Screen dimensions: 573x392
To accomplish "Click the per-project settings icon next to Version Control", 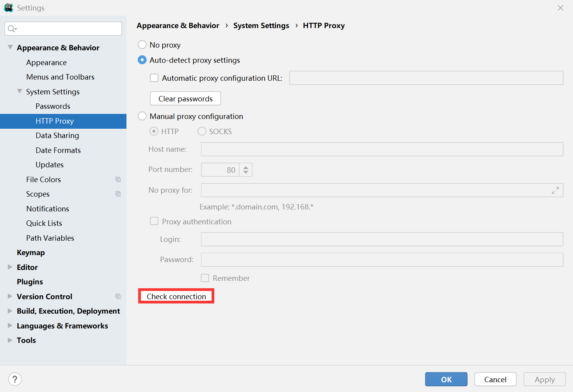I will click(x=118, y=296).
